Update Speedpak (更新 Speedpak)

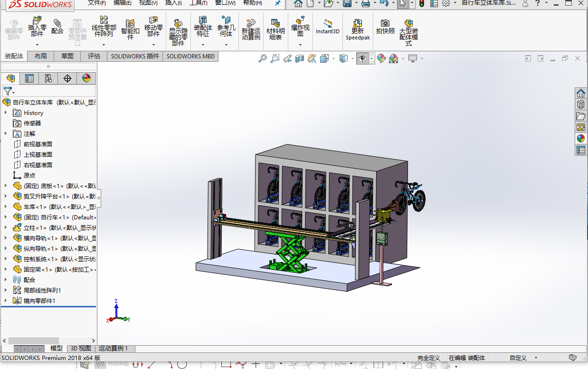358,29
